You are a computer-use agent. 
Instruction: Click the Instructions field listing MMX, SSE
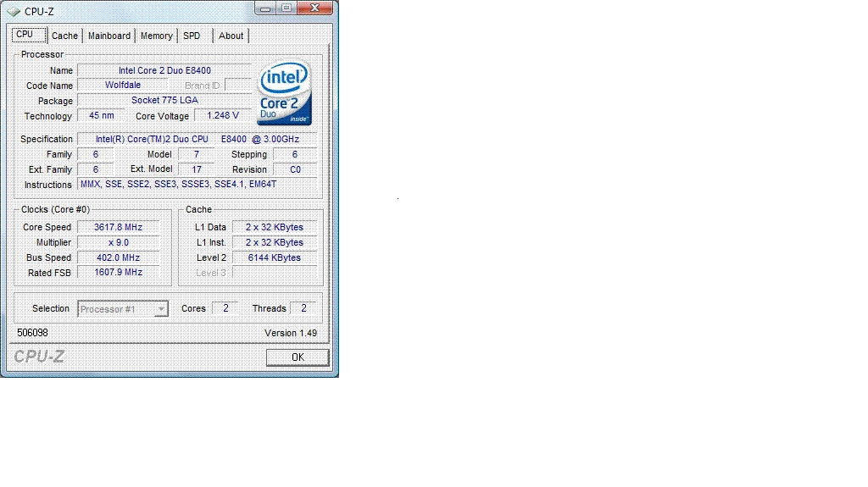197,185
